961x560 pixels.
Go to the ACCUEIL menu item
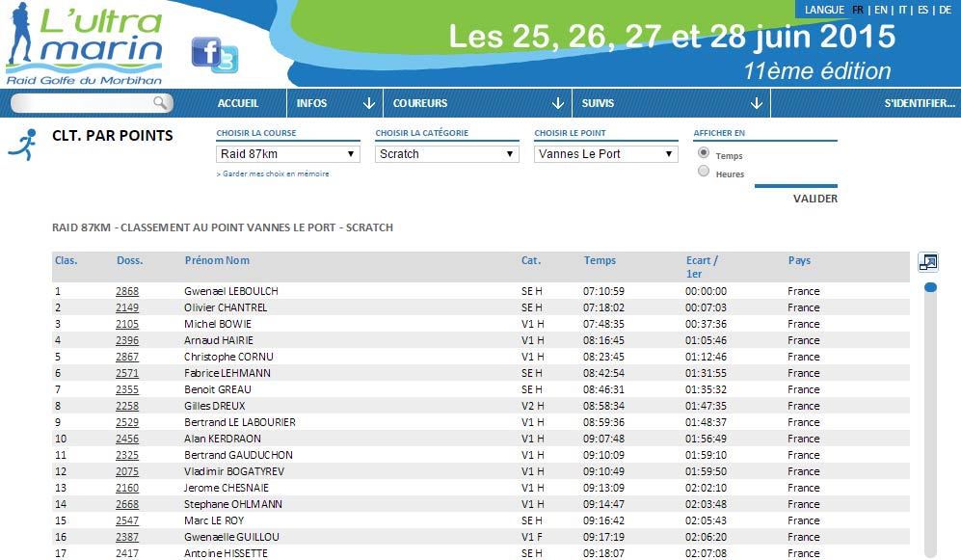click(238, 103)
